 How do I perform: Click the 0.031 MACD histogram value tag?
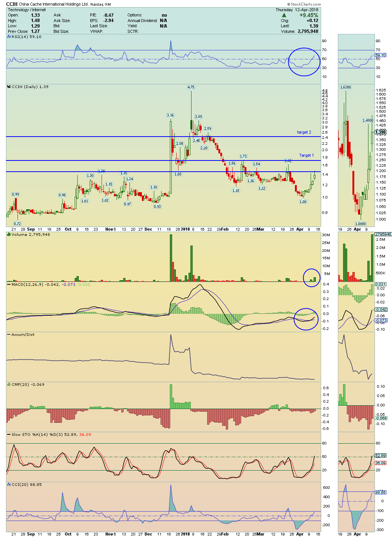pyautogui.click(x=380, y=284)
